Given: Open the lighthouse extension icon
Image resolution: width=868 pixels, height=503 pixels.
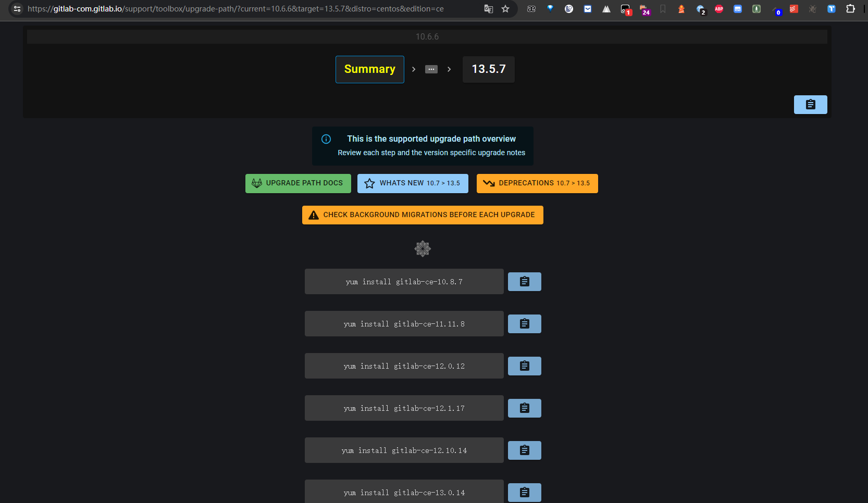Looking at the screenshot, I should (x=681, y=9).
